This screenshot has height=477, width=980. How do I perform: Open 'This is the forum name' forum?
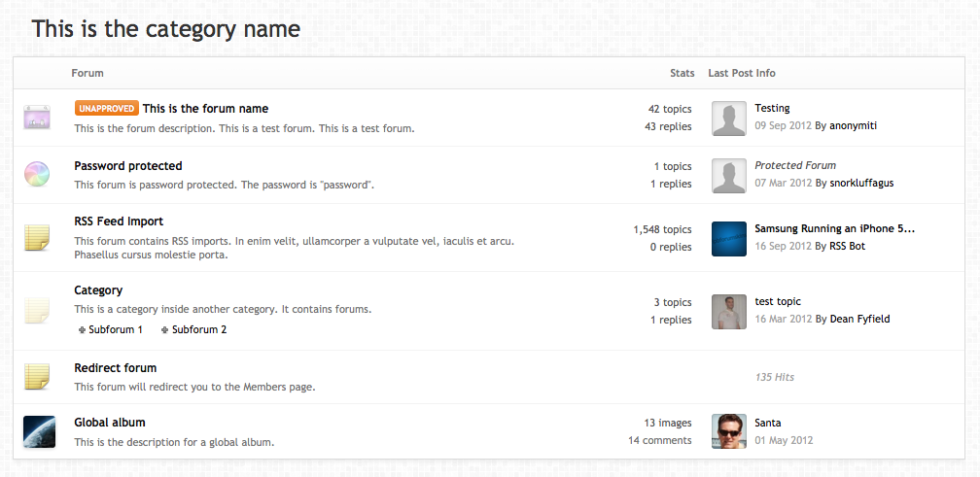[205, 109]
